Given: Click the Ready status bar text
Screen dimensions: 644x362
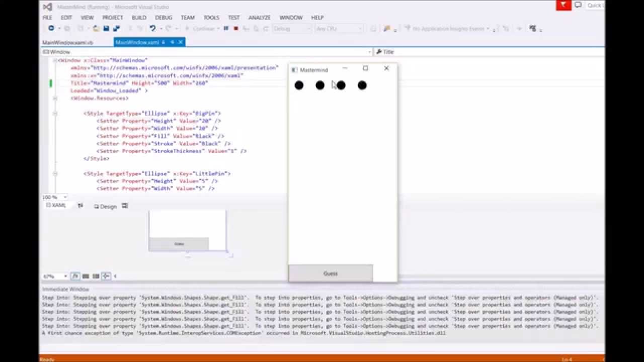Looking at the screenshot, I should click(47, 359).
